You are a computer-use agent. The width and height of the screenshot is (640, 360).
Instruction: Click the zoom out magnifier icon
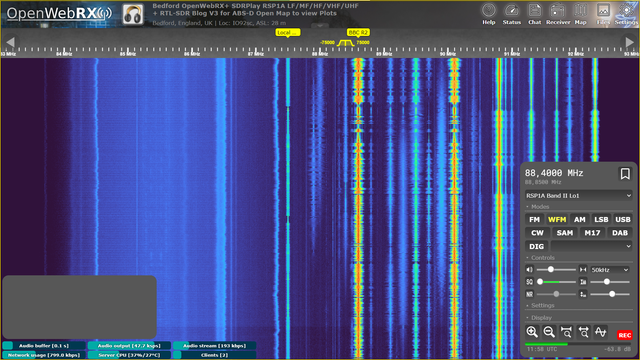pyautogui.click(x=549, y=332)
